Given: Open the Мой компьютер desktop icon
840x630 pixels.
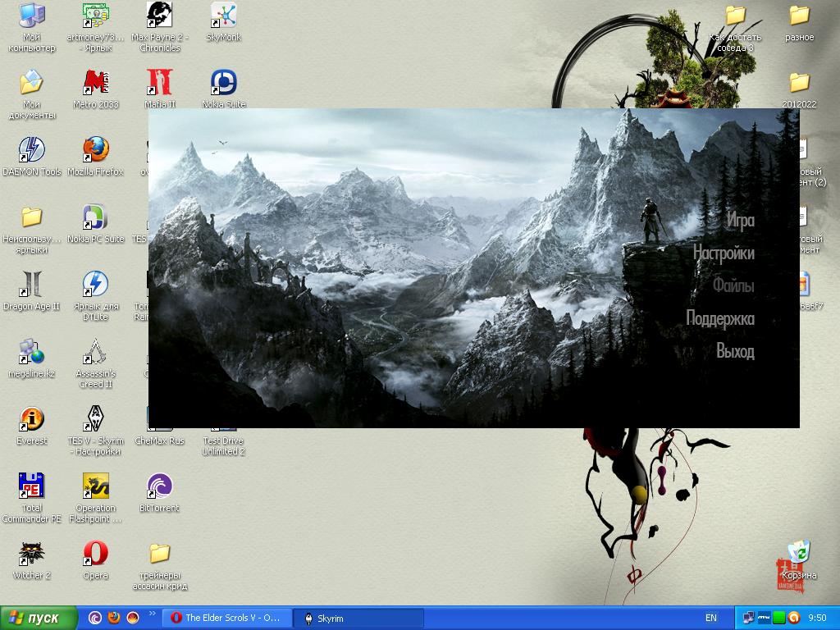Looking at the screenshot, I should (31, 16).
